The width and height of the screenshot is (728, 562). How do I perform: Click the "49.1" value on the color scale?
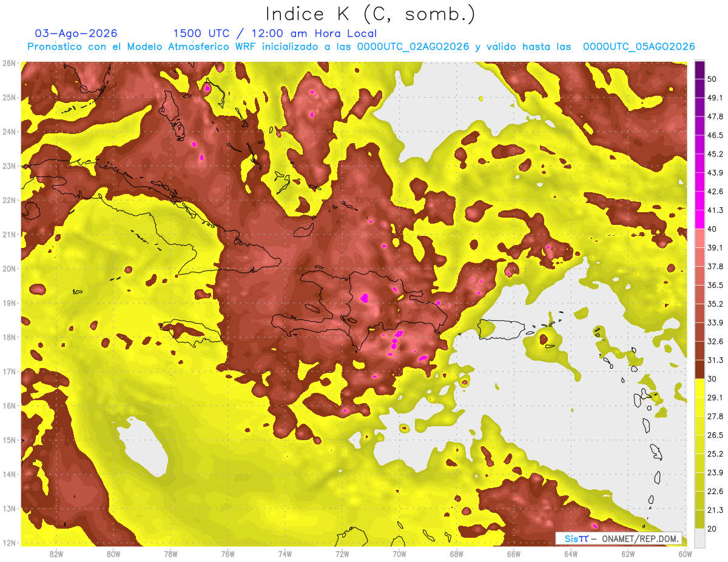(715, 97)
